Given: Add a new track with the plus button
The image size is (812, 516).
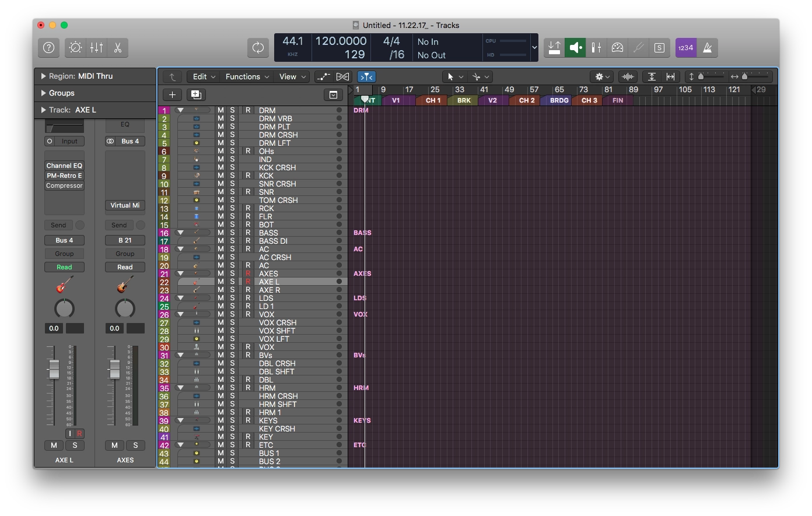Looking at the screenshot, I should pos(172,94).
